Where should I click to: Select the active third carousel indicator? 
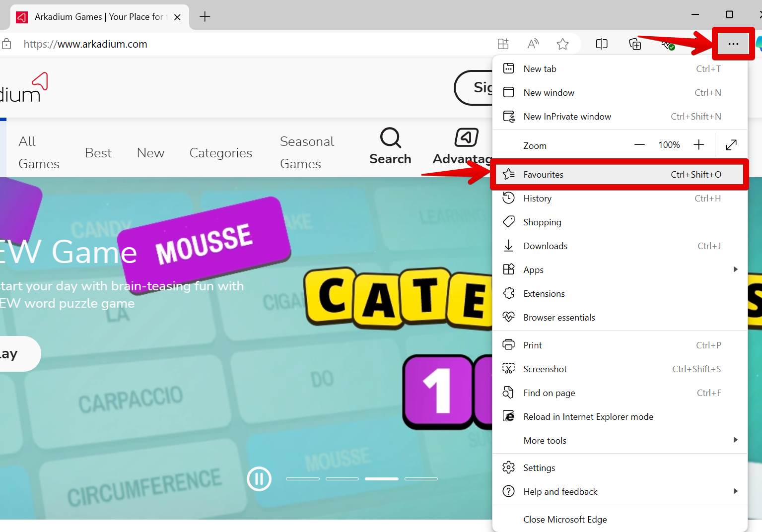point(382,479)
